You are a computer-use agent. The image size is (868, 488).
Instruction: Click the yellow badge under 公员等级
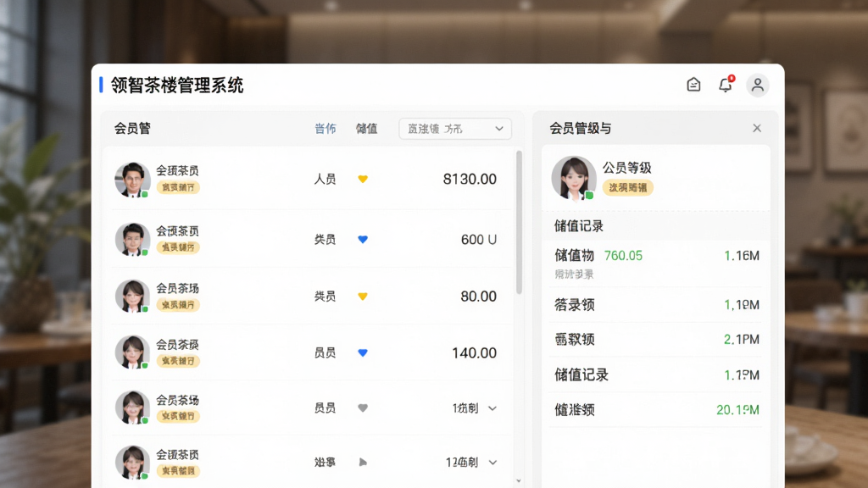(x=628, y=187)
